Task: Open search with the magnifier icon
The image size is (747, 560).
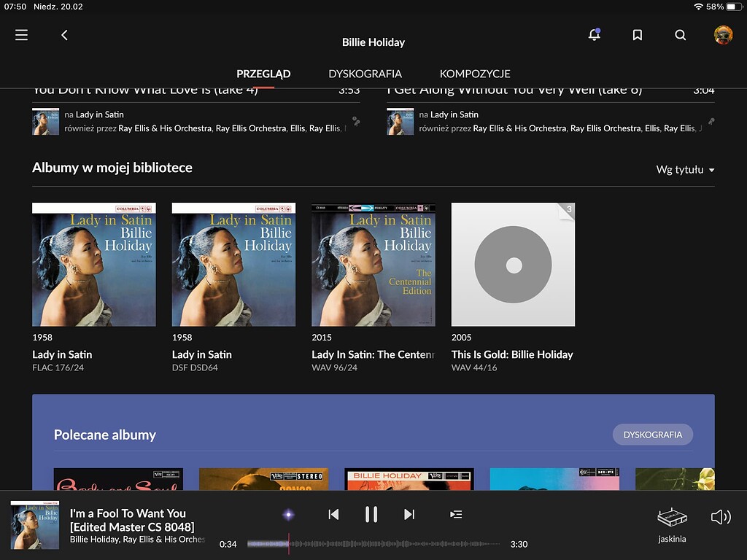Action: point(680,35)
